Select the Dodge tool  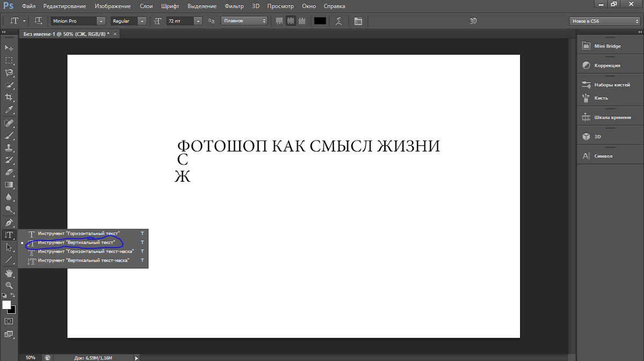point(9,210)
